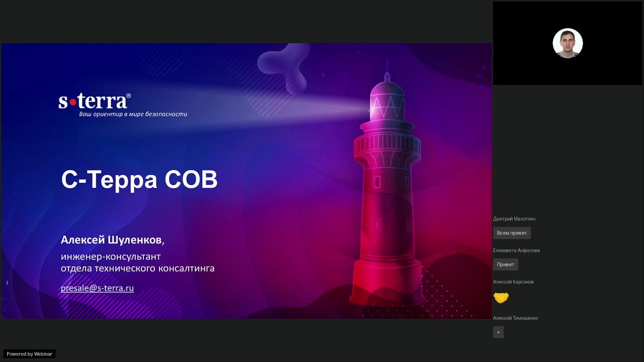644x362 pixels.
Task: Click the handshake emoji in chat
Action: [501, 298]
